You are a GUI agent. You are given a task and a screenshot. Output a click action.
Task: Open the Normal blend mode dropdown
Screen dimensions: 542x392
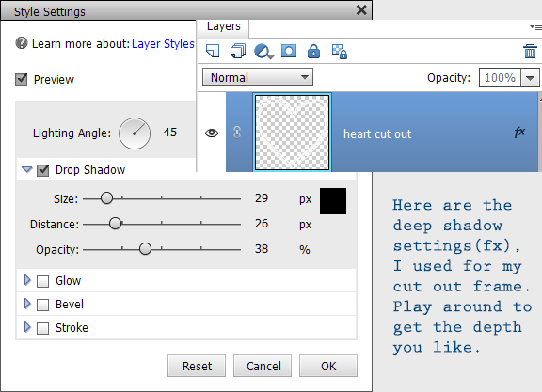(x=258, y=77)
